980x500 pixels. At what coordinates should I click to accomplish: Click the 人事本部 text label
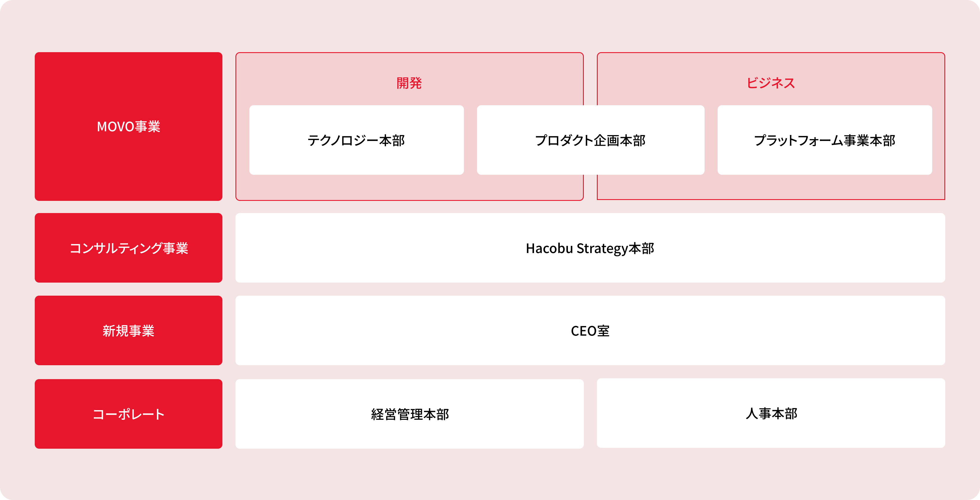pyautogui.click(x=771, y=414)
